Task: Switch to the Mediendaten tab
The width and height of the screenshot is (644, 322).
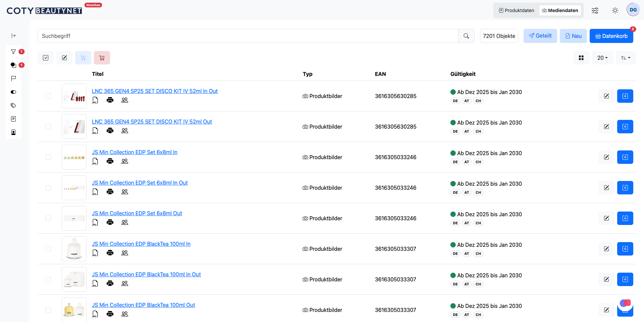Action: pos(560,10)
